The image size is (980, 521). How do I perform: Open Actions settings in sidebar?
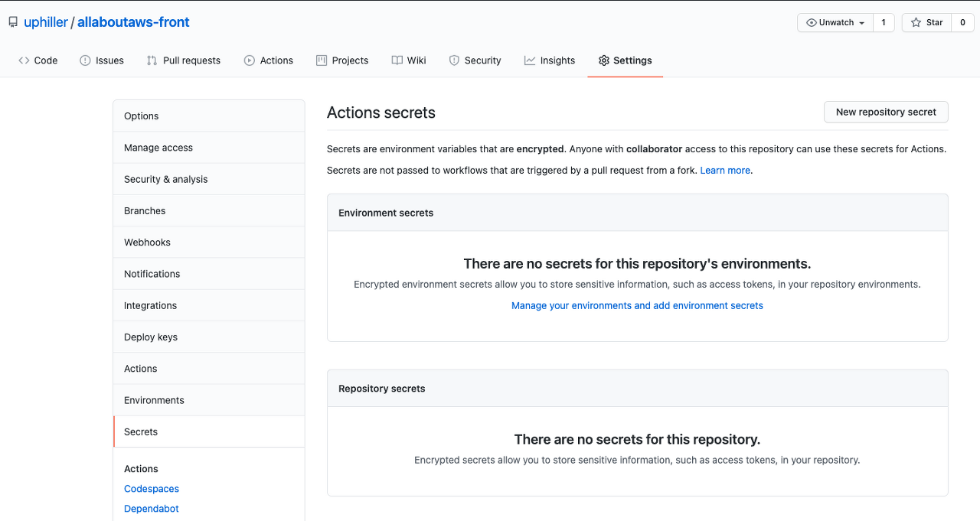209,368
